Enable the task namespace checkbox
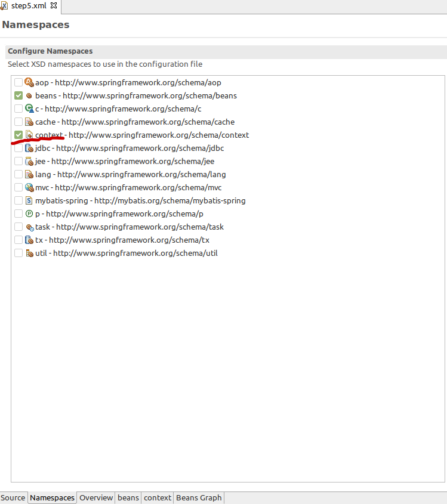Screen dimensions: 447x504 (x=19, y=227)
